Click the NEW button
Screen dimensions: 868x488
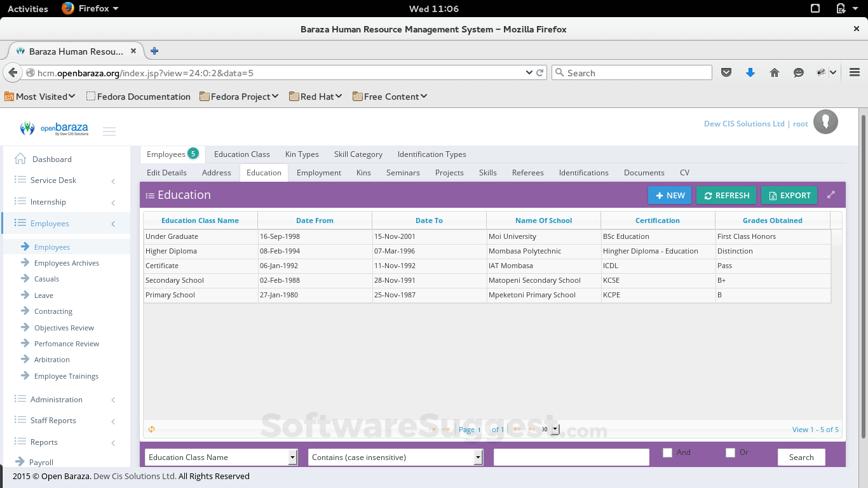point(670,195)
